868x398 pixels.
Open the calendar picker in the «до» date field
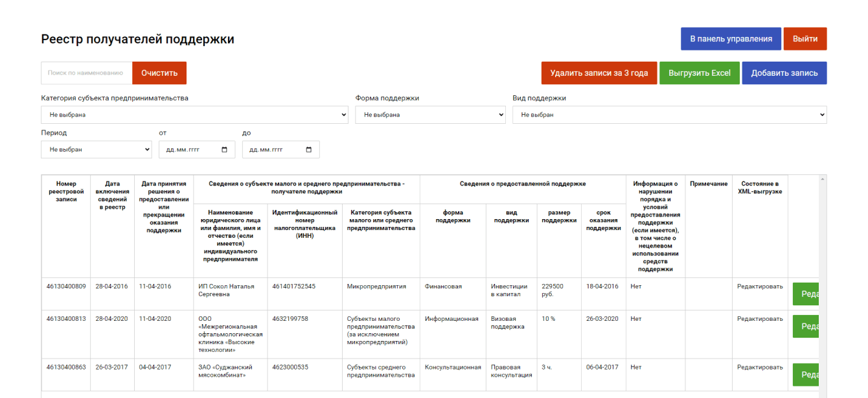pyautogui.click(x=308, y=149)
